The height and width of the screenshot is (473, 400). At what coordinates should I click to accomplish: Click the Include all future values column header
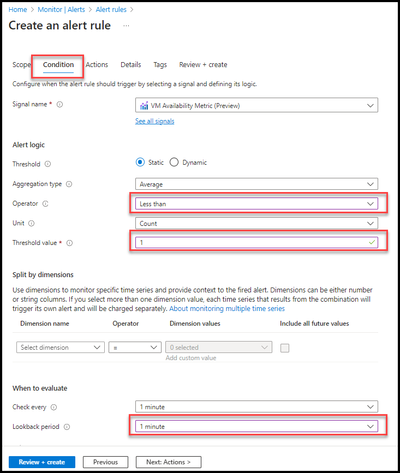tap(314, 324)
